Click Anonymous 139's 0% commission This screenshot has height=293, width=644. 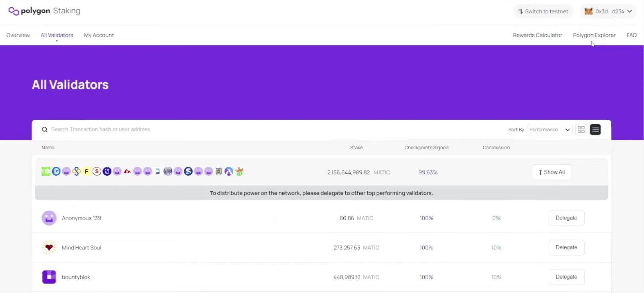[x=496, y=218]
